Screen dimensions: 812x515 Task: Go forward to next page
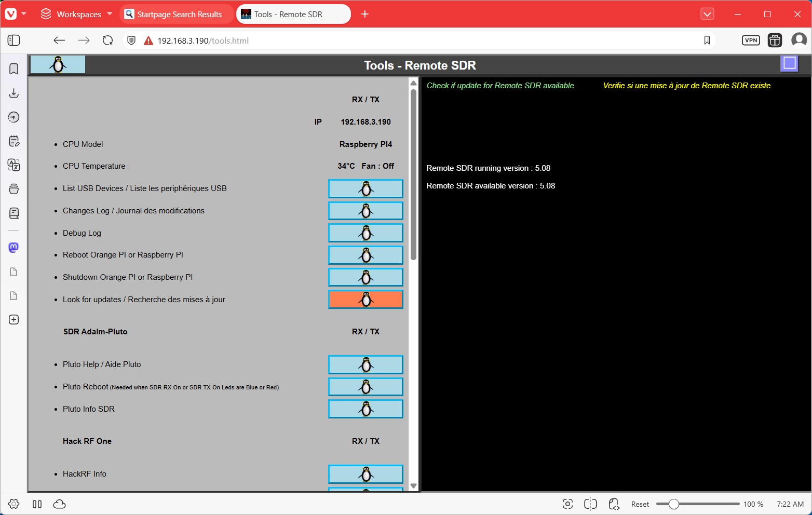84,40
